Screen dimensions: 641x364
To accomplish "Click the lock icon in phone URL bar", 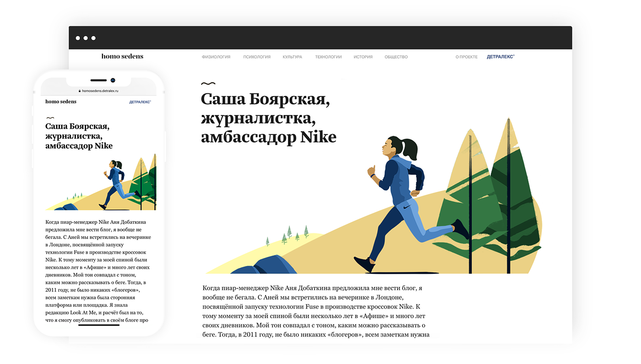I will (x=80, y=91).
